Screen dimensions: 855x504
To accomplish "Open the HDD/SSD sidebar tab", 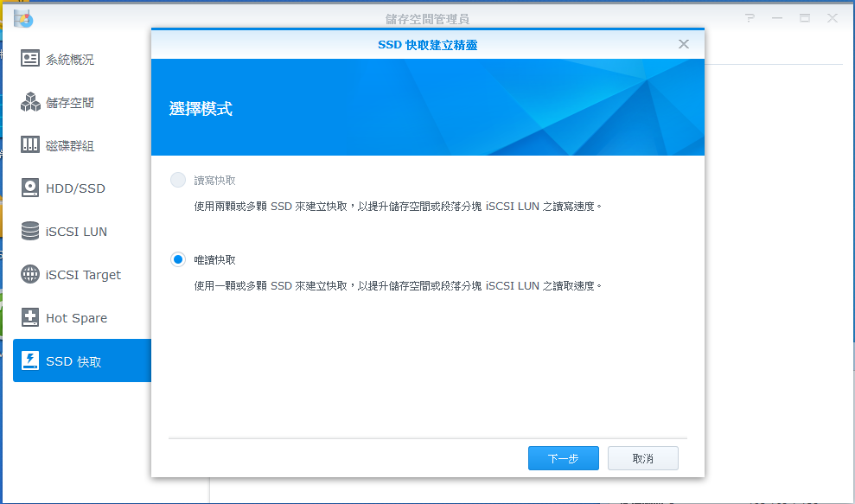I will [82, 188].
